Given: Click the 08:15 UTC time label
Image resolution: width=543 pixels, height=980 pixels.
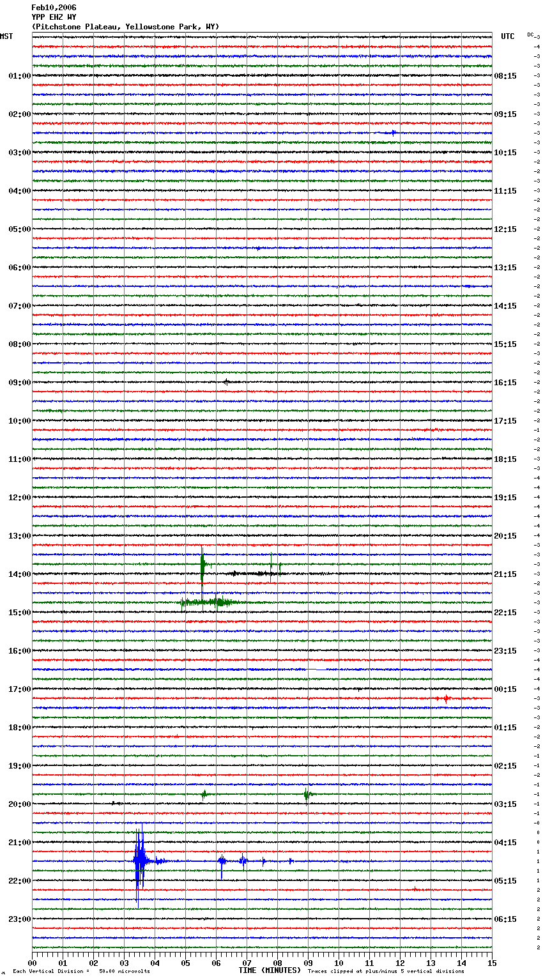Looking at the screenshot, I should point(505,76).
